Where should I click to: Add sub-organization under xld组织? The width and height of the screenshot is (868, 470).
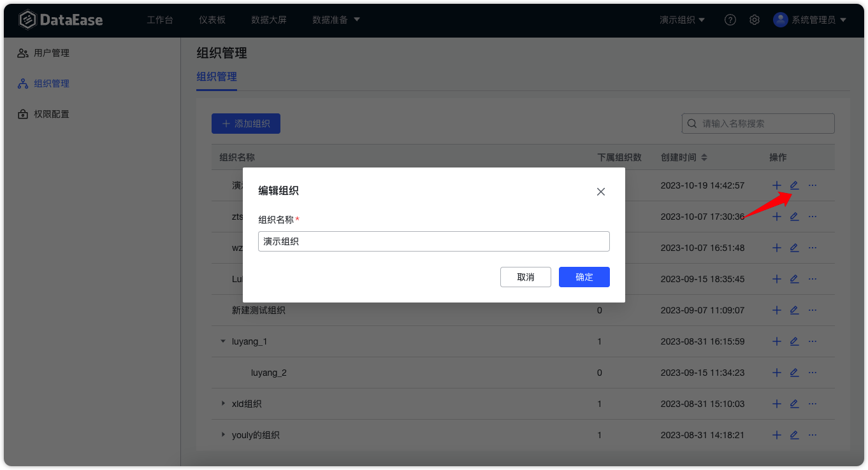(777, 404)
